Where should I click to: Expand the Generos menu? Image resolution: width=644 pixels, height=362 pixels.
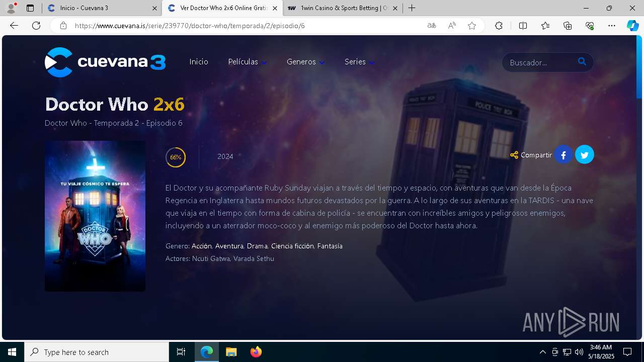point(306,62)
